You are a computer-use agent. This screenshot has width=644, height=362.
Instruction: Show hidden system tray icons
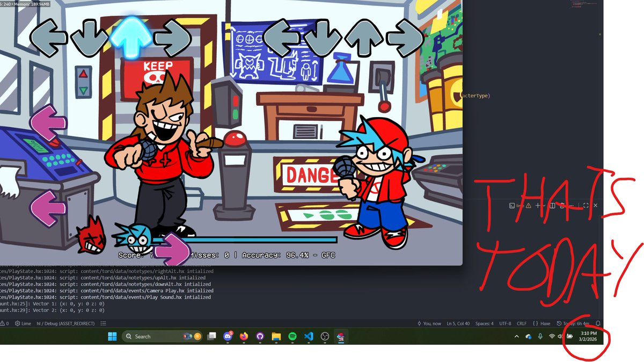(x=517, y=337)
